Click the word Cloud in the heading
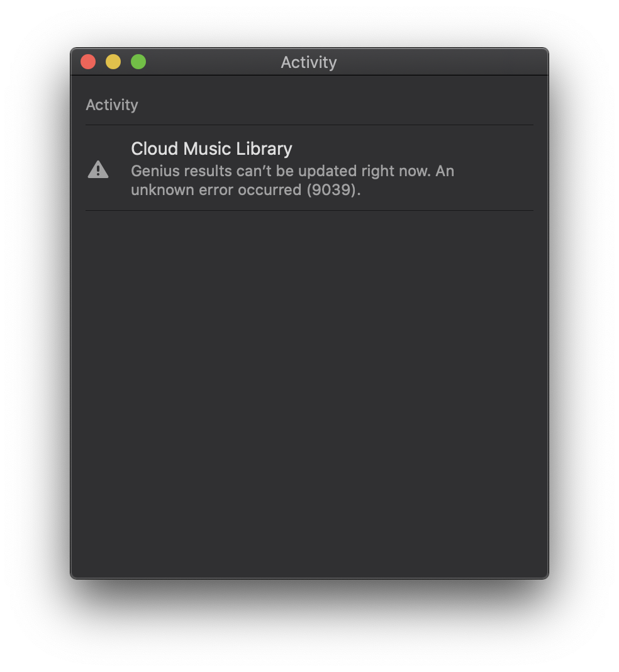The height and width of the screenshot is (672, 619). click(155, 148)
